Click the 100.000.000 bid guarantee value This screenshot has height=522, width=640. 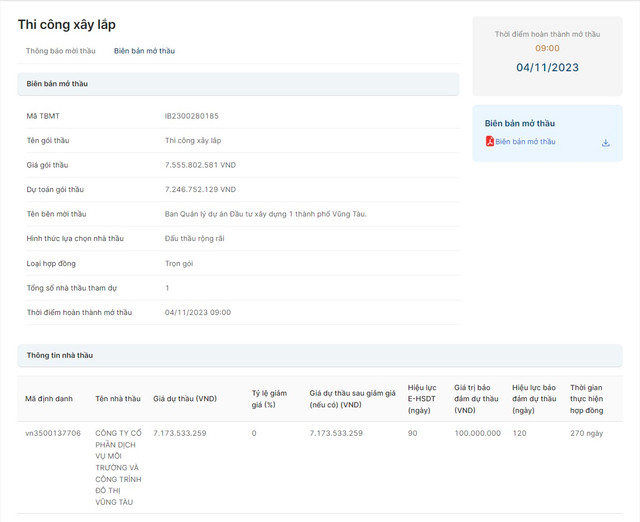pyautogui.click(x=477, y=433)
